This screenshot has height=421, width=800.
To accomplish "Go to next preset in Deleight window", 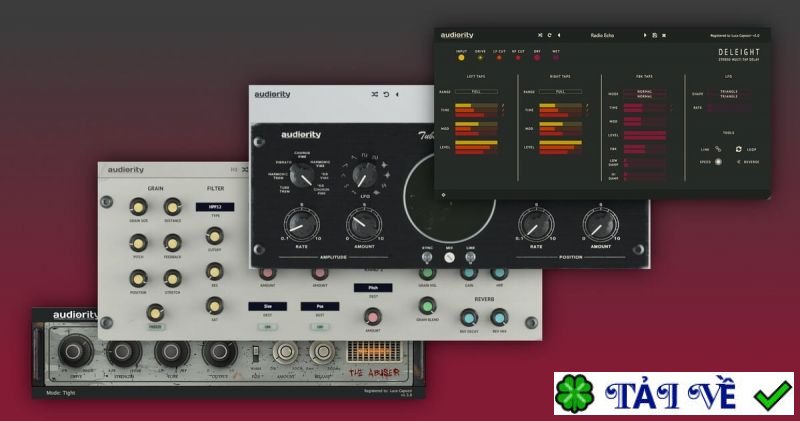I will coord(645,35).
